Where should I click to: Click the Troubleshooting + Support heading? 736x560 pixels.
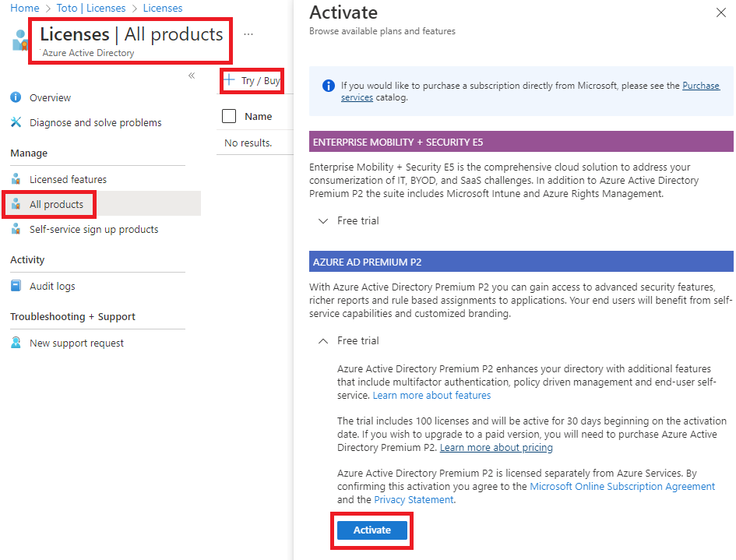(x=72, y=316)
